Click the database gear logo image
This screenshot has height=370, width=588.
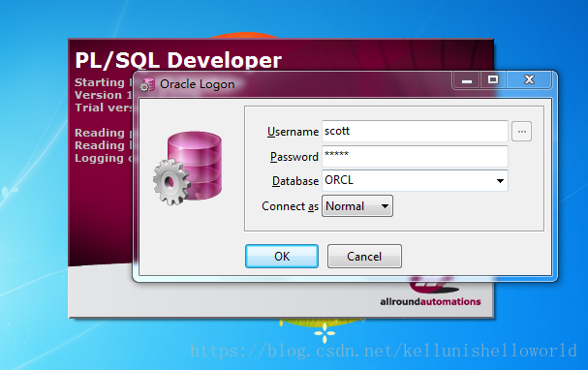(188, 168)
